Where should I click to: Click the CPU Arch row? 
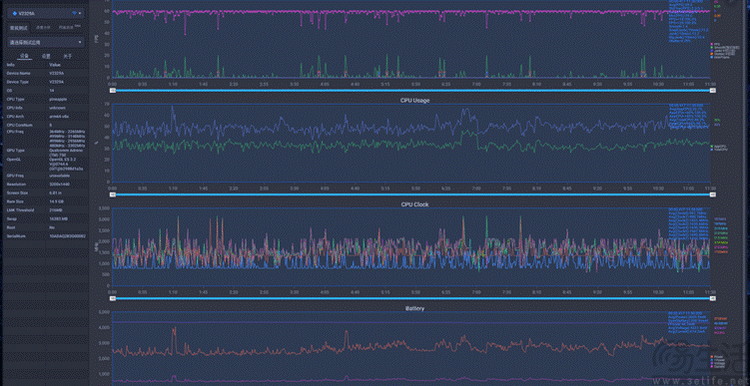tap(46, 116)
